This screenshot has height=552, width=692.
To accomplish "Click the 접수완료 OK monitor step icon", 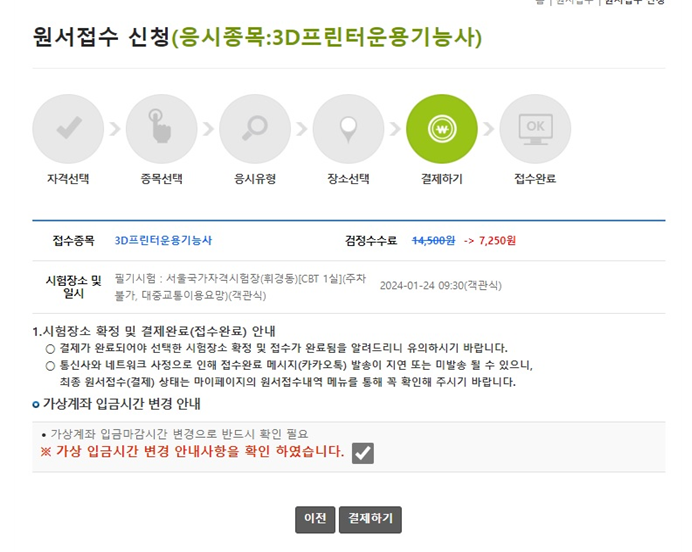I will pyautogui.click(x=535, y=129).
